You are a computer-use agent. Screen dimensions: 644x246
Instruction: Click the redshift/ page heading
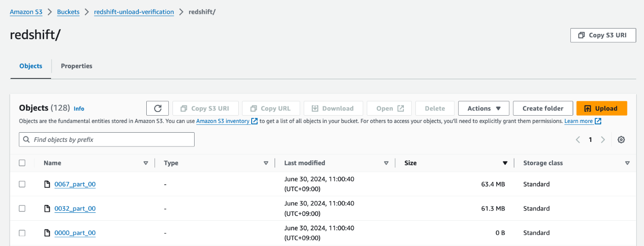[35, 35]
